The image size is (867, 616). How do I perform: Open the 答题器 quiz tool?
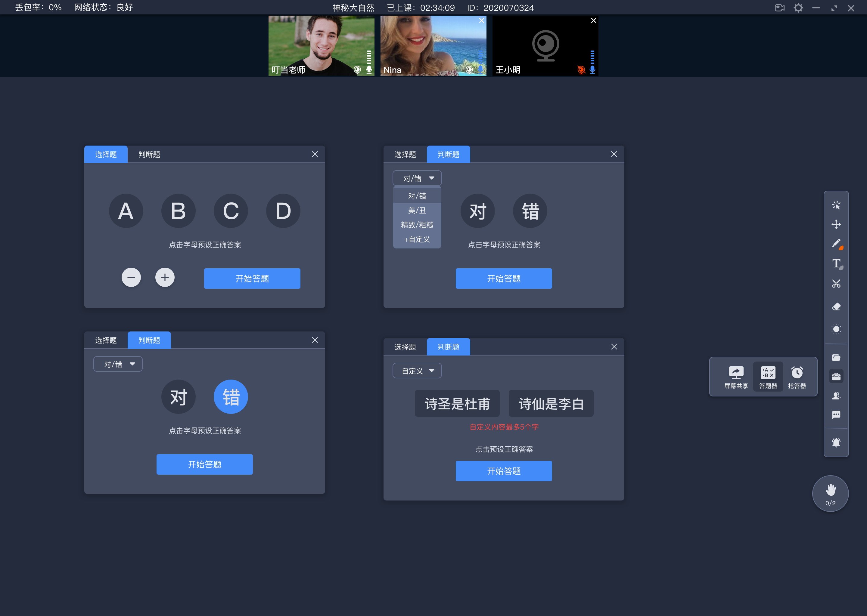coord(767,375)
